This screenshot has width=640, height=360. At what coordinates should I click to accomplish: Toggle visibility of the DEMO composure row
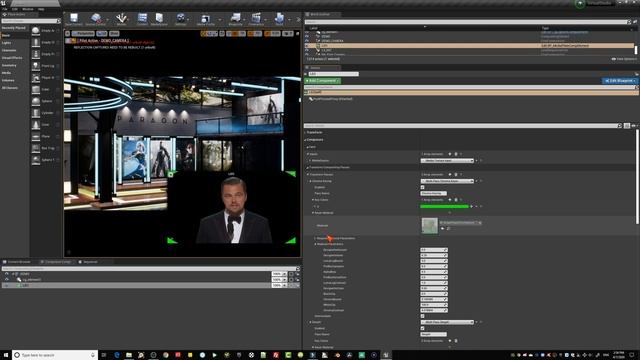[x=7, y=274]
